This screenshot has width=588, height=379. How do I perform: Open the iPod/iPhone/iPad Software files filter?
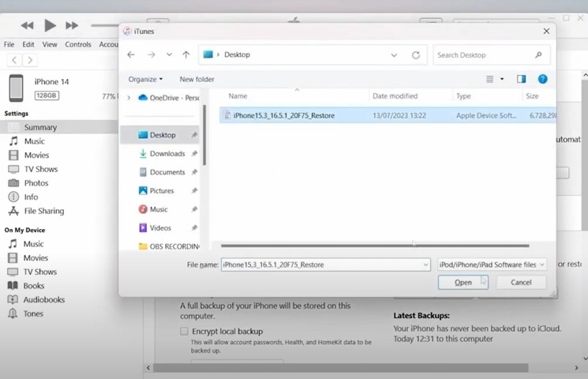click(x=492, y=265)
